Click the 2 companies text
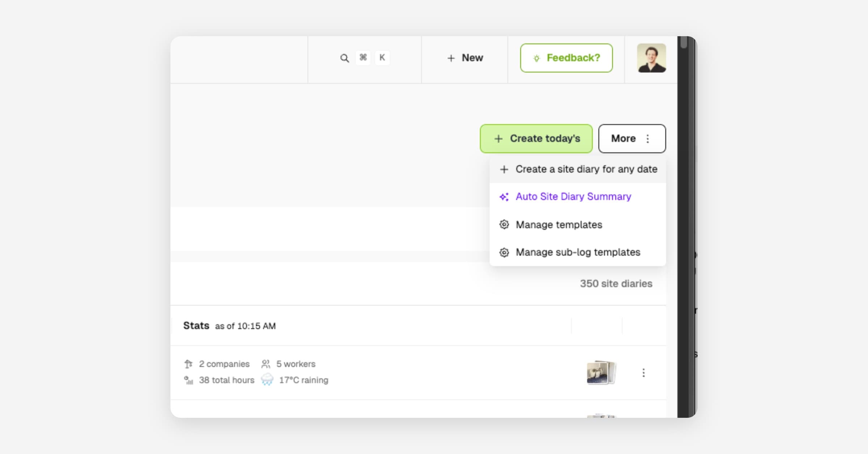Screen dimensions: 868x454 [224, 364]
